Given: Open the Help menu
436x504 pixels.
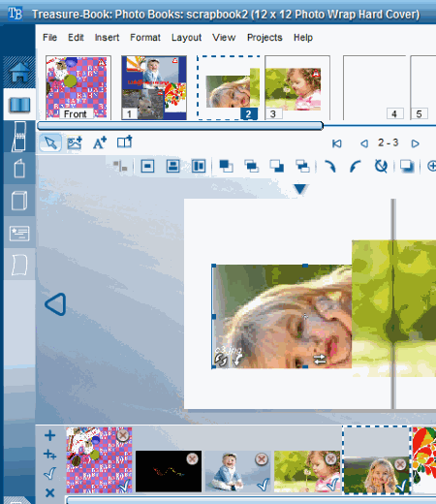Looking at the screenshot, I should pos(303,38).
